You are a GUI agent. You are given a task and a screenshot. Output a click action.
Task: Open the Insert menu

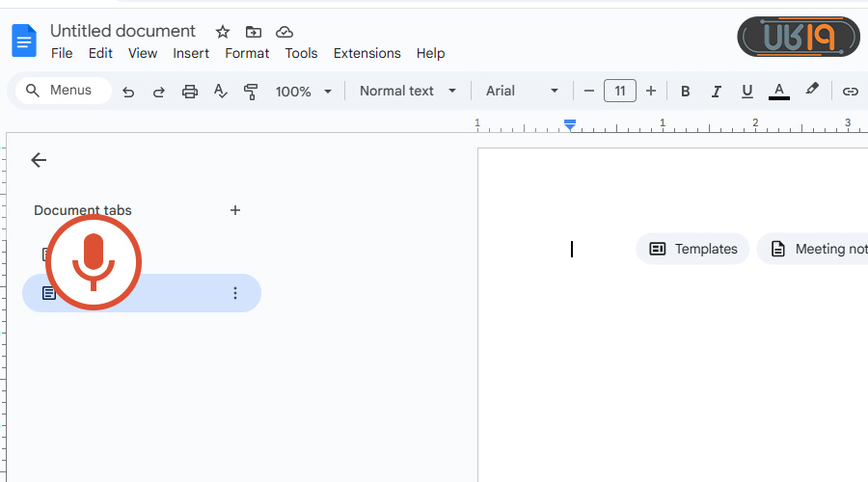coord(191,53)
